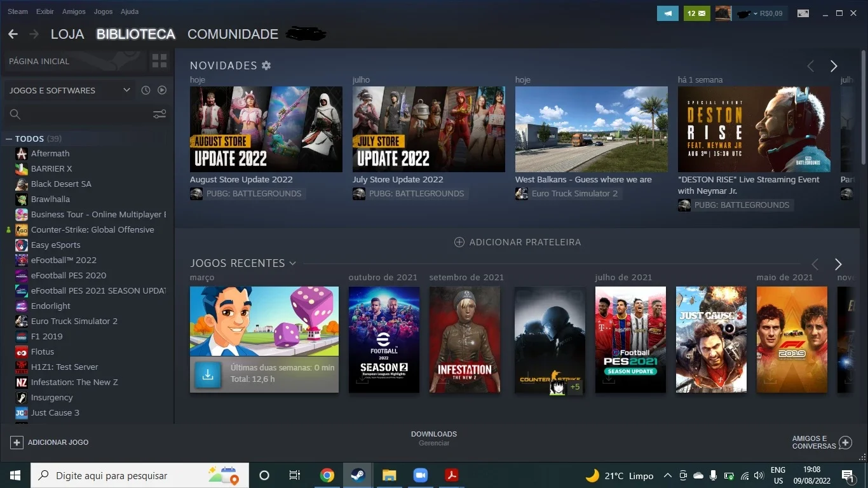Customize Novidades with the gear icon
The height and width of the screenshot is (488, 868).
click(x=266, y=65)
